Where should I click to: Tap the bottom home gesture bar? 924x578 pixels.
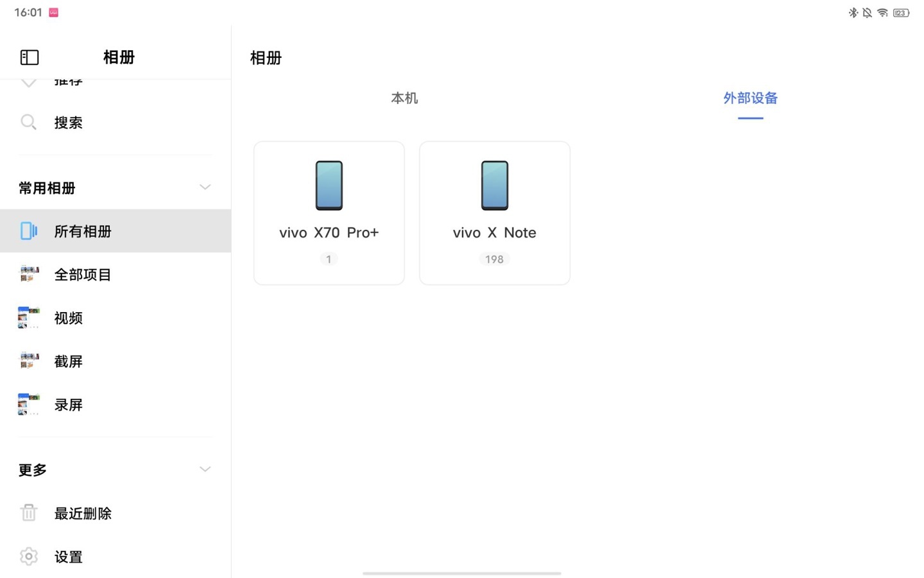pos(462,573)
